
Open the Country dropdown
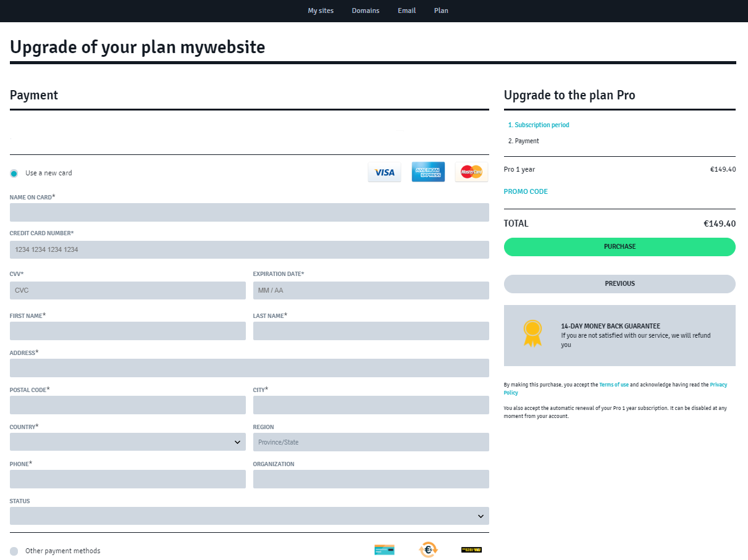pyautogui.click(x=128, y=442)
